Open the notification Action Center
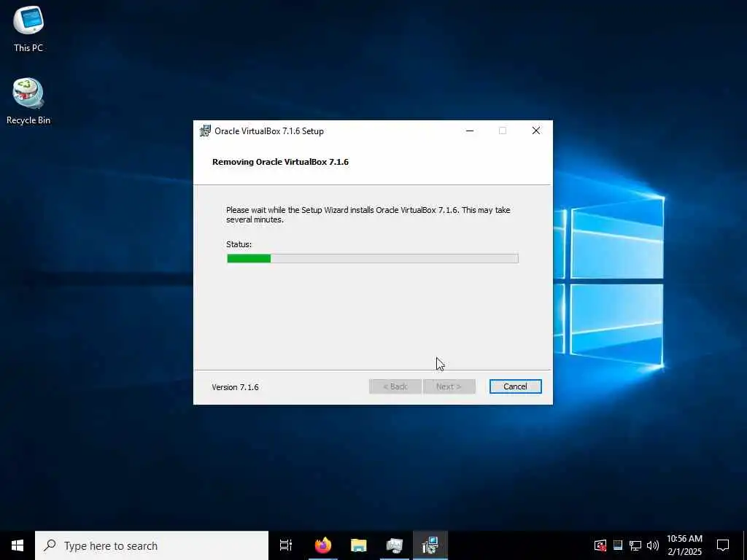This screenshot has height=560, width=747. tap(723, 545)
